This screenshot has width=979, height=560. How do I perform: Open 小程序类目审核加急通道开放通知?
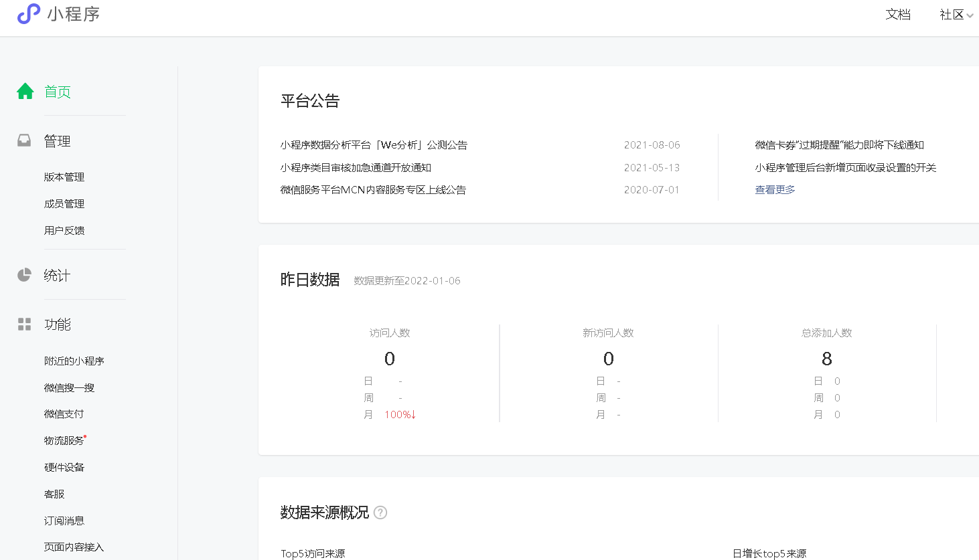click(x=356, y=167)
